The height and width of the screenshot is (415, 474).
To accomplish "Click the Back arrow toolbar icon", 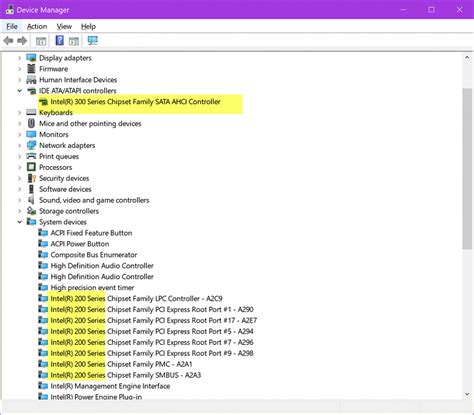I will 8,41.
